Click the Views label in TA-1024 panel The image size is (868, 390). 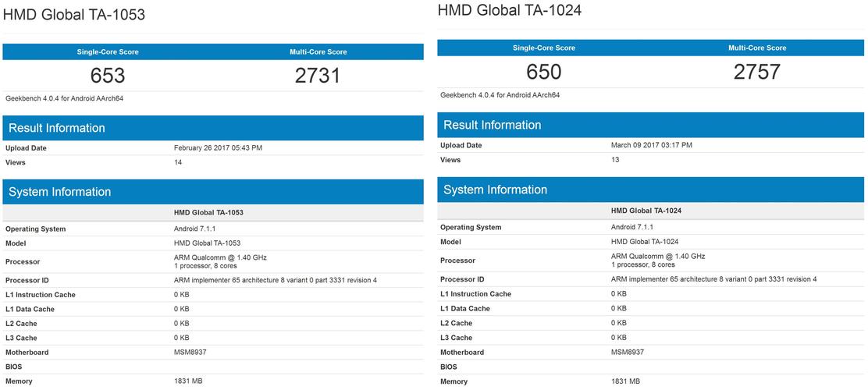point(450,160)
